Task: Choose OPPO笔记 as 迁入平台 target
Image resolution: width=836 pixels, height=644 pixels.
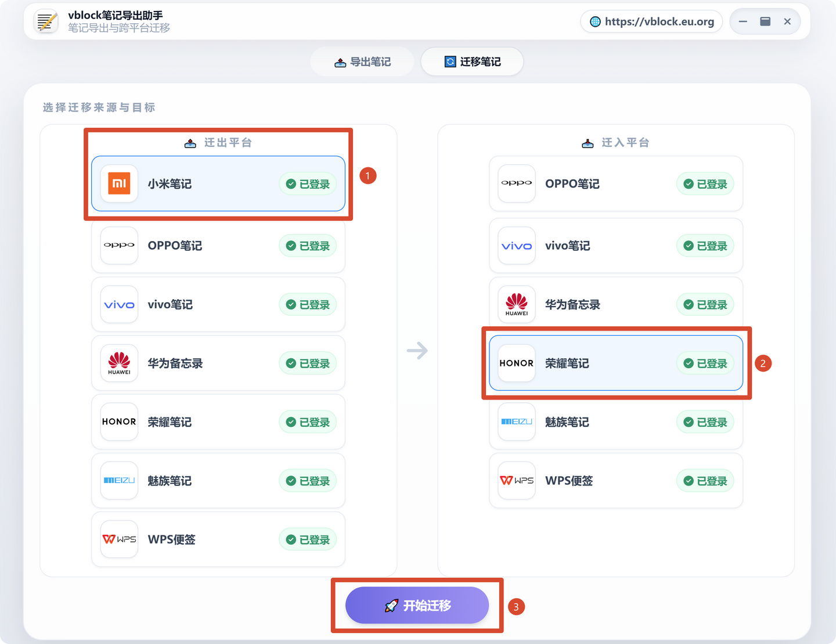Action: click(616, 184)
